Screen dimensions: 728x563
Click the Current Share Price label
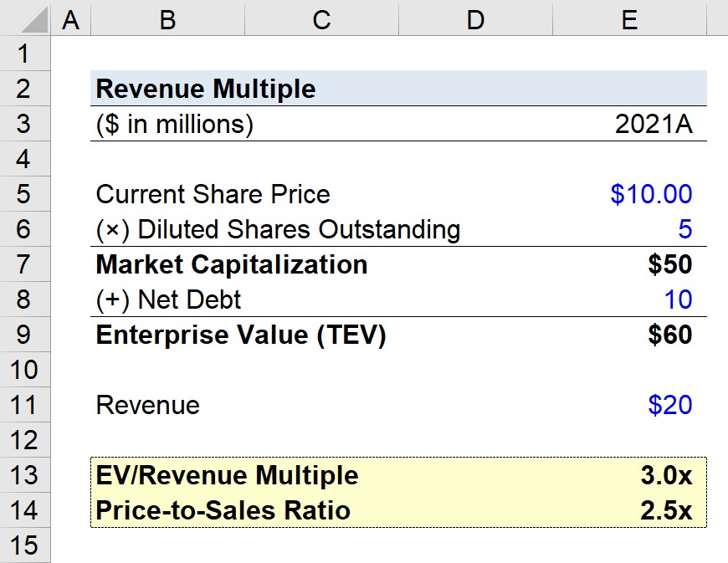213,194
